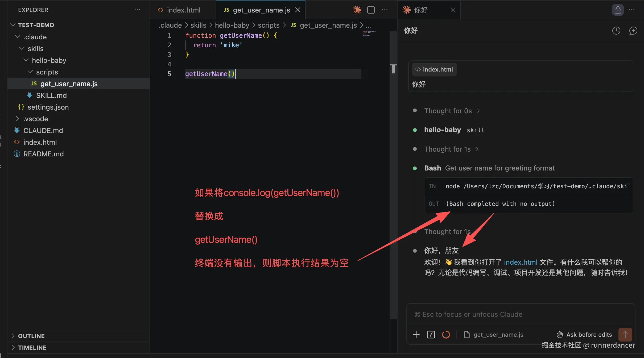Click the hello-baby skill entry
This screenshot has width=644, height=358.
point(454,130)
